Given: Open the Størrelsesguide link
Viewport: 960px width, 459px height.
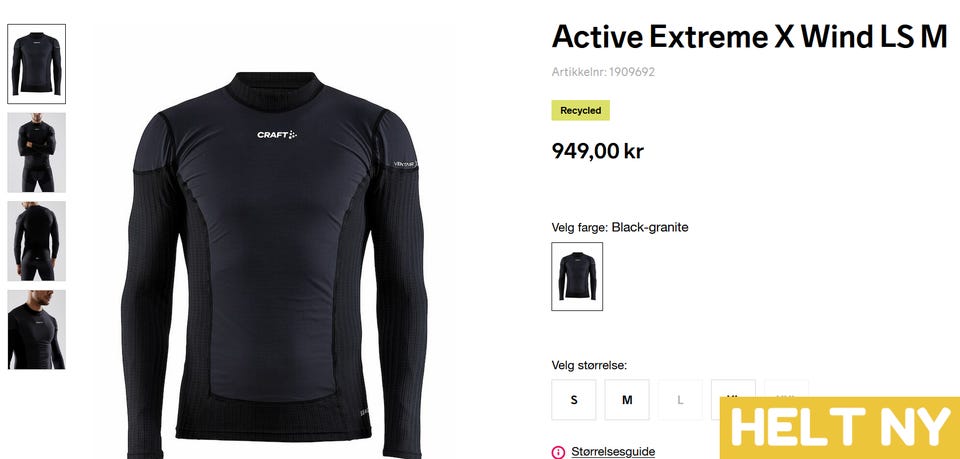Looking at the screenshot, I should (x=613, y=452).
